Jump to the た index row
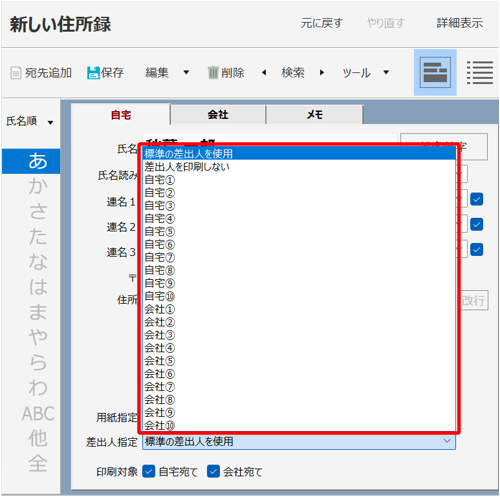Image resolution: width=500 pixels, height=497 pixels. click(x=31, y=237)
